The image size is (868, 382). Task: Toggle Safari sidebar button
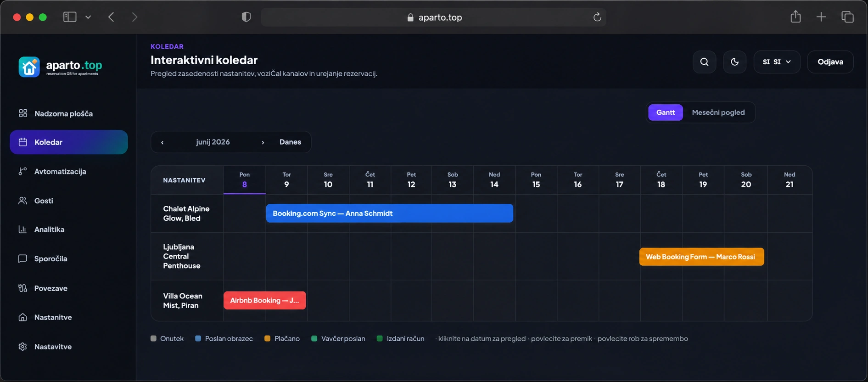point(70,17)
